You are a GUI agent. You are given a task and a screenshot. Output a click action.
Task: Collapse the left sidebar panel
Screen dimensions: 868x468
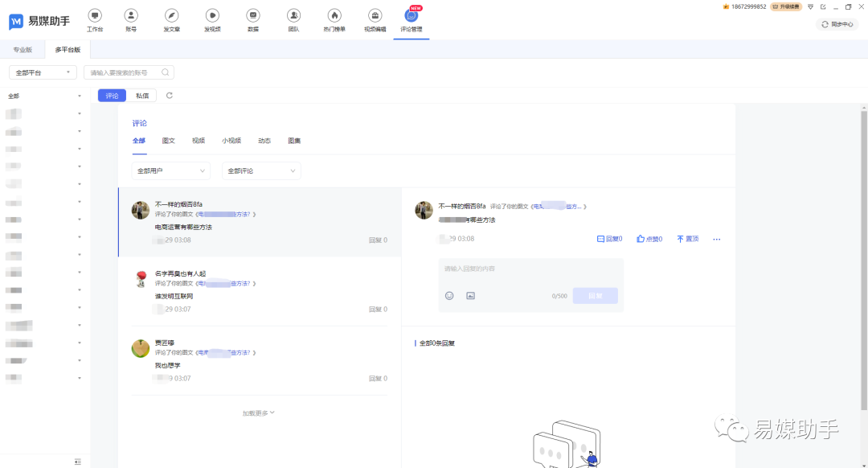coord(77,462)
